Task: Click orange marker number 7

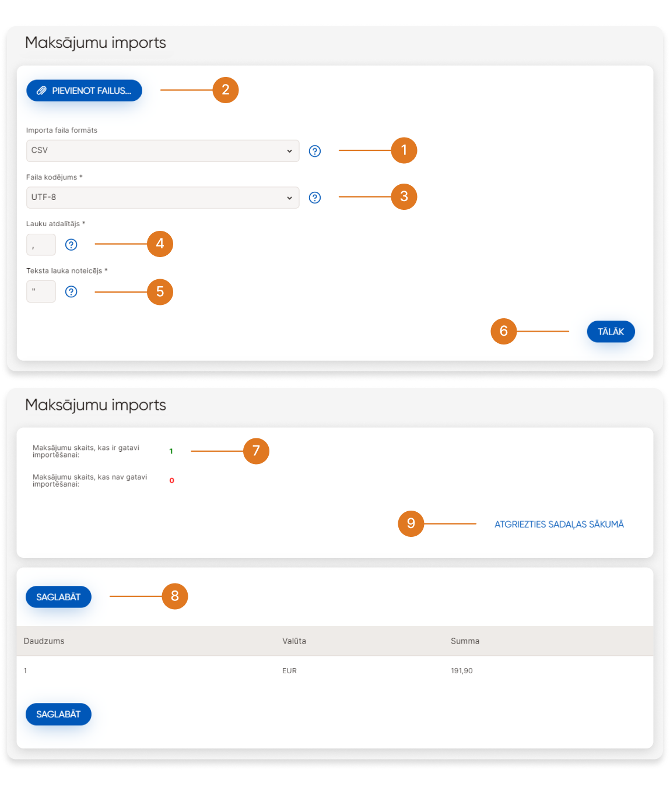Action: click(x=256, y=451)
